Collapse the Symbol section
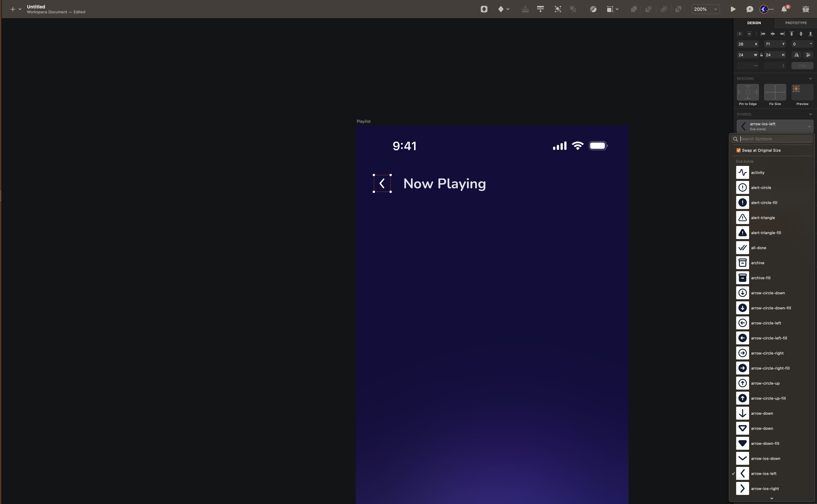The image size is (817, 504). point(811,114)
